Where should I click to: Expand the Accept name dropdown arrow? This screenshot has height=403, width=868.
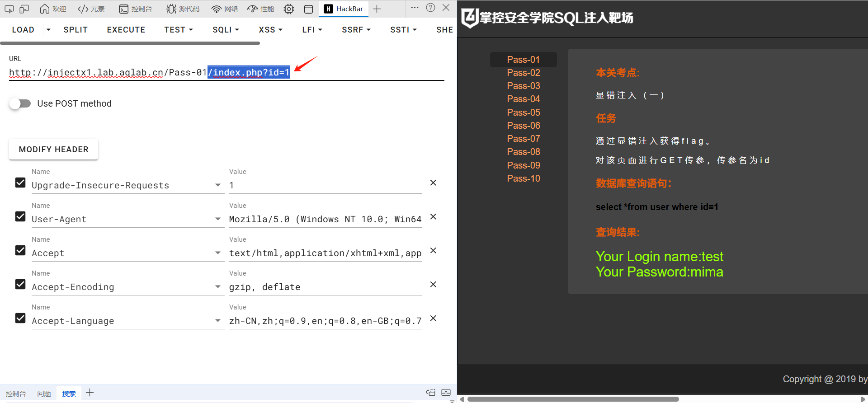pyautogui.click(x=218, y=253)
